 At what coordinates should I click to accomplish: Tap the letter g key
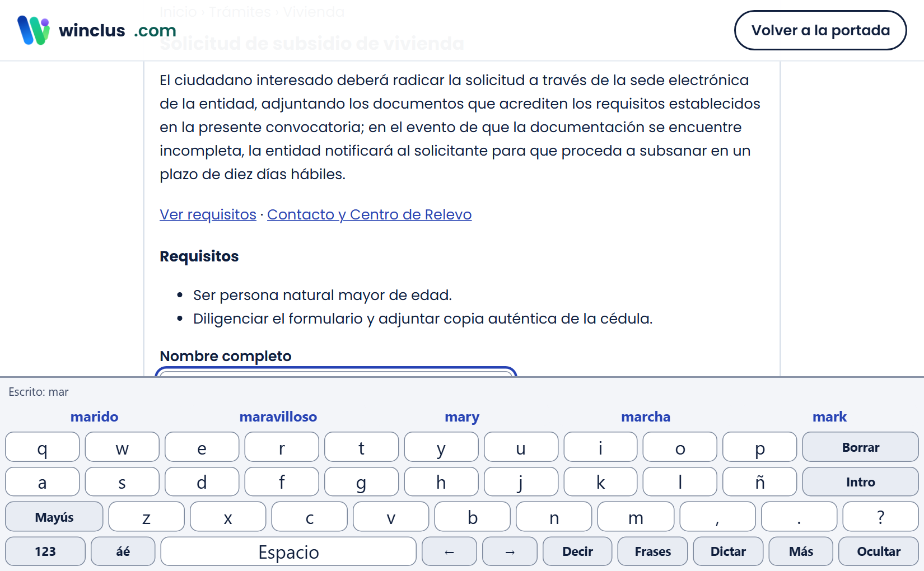click(361, 481)
